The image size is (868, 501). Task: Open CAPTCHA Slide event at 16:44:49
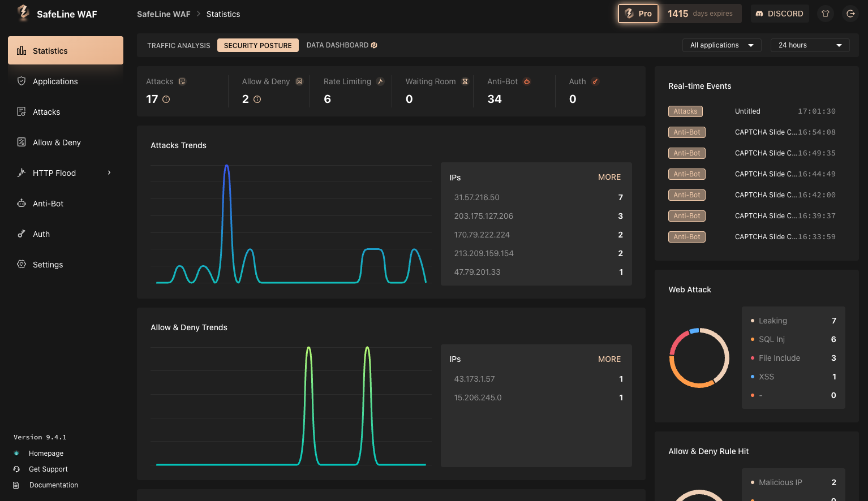766,174
